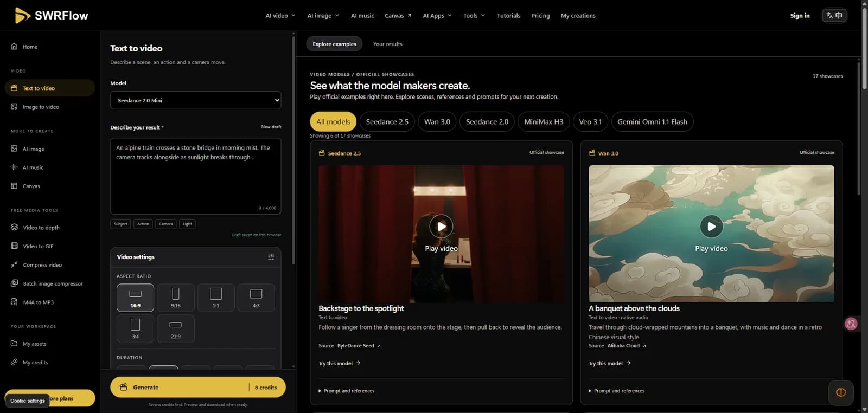Select the 3:4 aspect ratio
The height and width of the screenshot is (413, 868).
click(135, 328)
